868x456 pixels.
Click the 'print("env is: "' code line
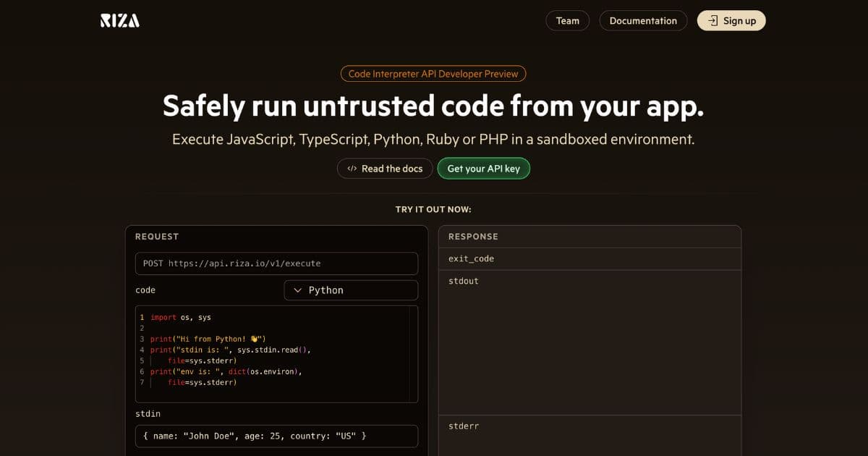pos(226,371)
